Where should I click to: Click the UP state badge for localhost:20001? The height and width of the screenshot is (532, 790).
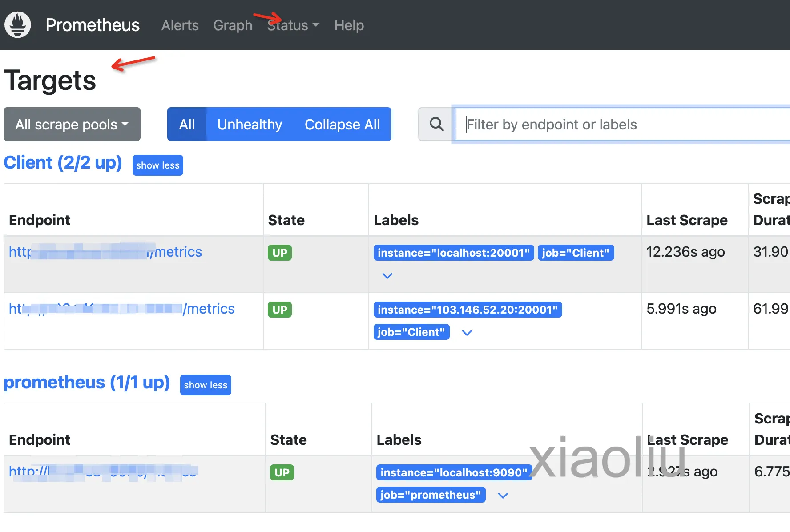tap(280, 253)
